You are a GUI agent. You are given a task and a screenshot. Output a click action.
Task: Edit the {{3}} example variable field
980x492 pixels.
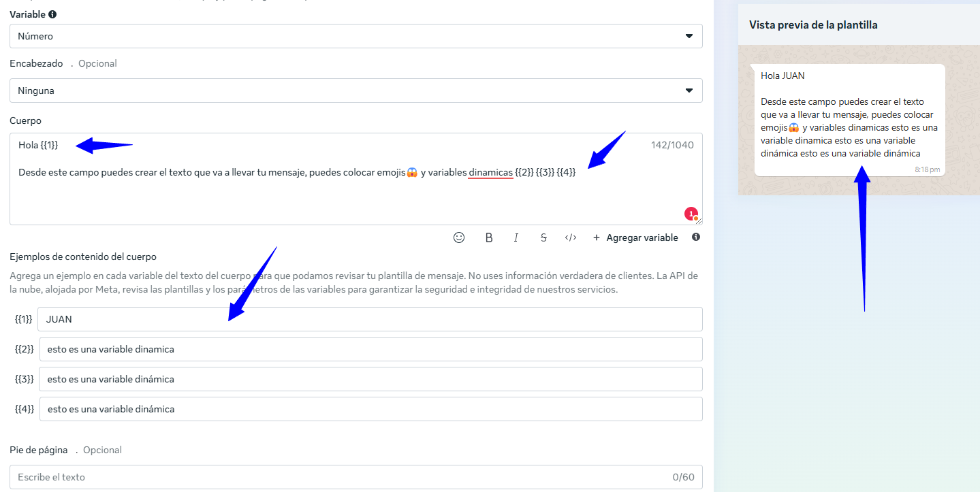click(x=371, y=379)
